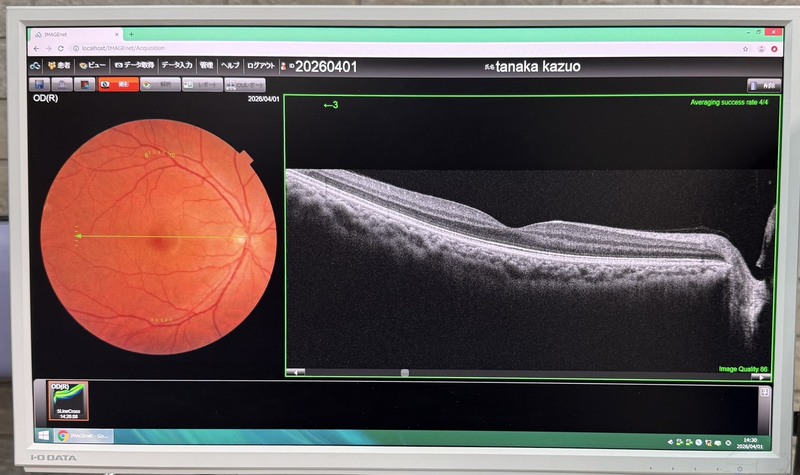Image resolution: width=800 pixels, height=475 pixels.
Task: Click the ログアウト logout button
Action: click(x=256, y=66)
